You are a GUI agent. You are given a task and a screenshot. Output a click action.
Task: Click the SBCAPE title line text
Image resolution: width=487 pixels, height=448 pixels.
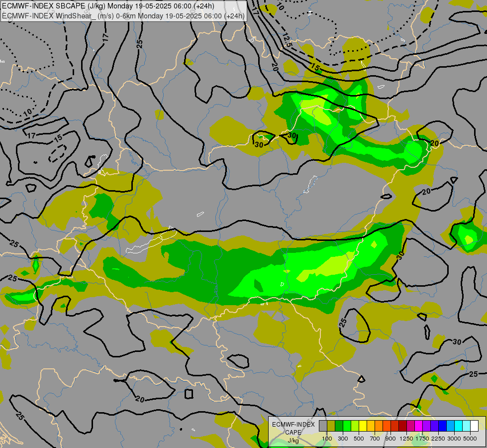tap(108, 6)
